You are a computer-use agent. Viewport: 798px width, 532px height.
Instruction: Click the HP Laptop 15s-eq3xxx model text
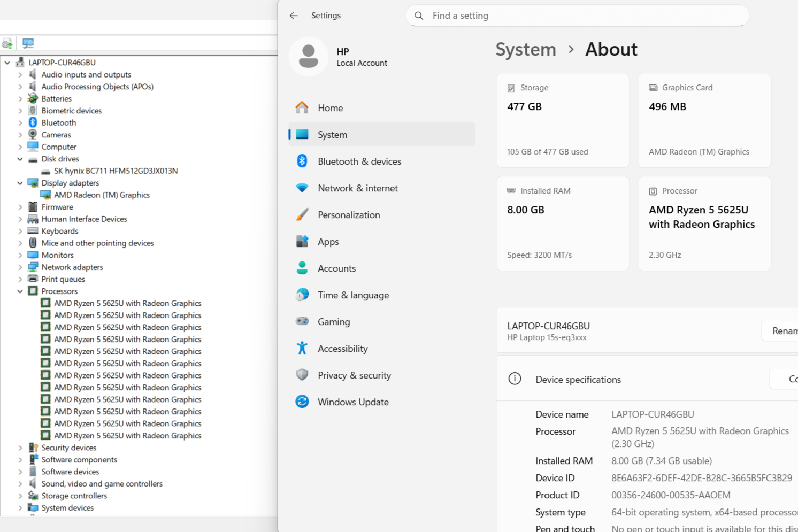pos(547,337)
